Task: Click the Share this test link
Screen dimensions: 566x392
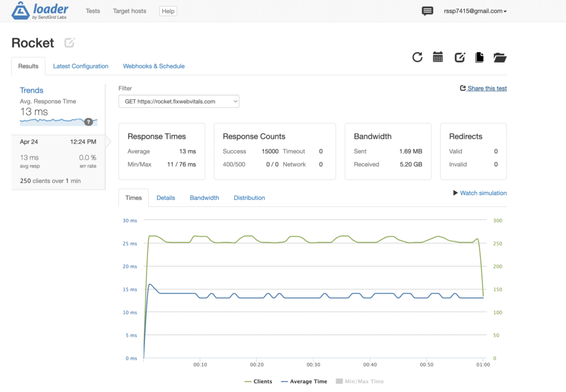Action: (x=483, y=88)
